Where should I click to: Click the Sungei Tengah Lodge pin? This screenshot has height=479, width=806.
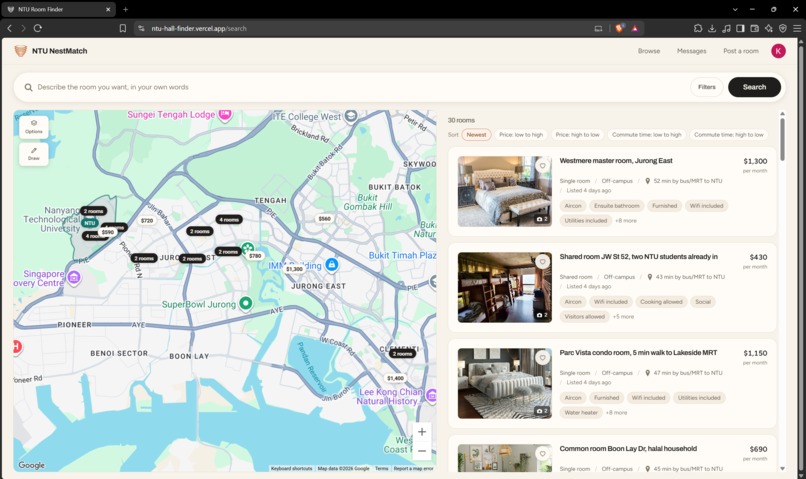coord(225,114)
